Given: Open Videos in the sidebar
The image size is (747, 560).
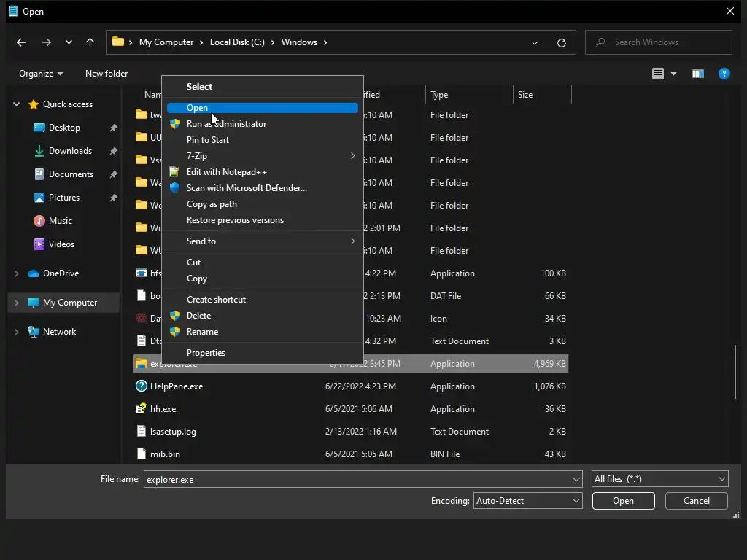Looking at the screenshot, I should [61, 244].
